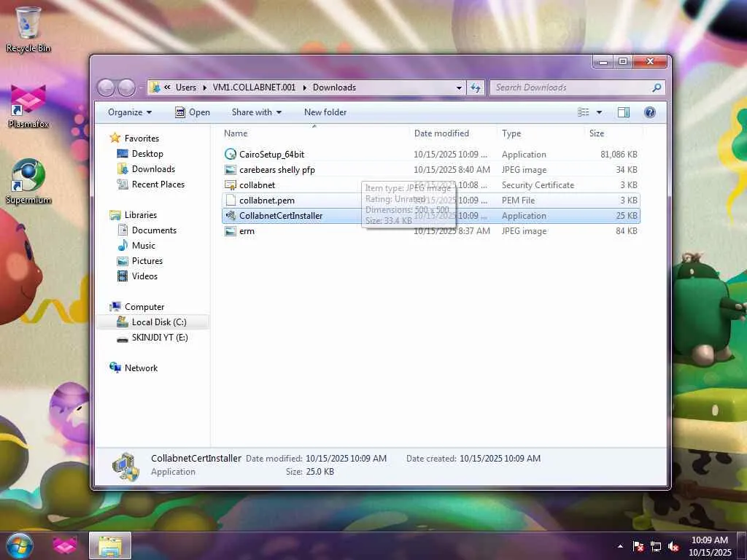Image resolution: width=747 pixels, height=560 pixels.
Task: Open the Share with menu
Action: click(256, 112)
